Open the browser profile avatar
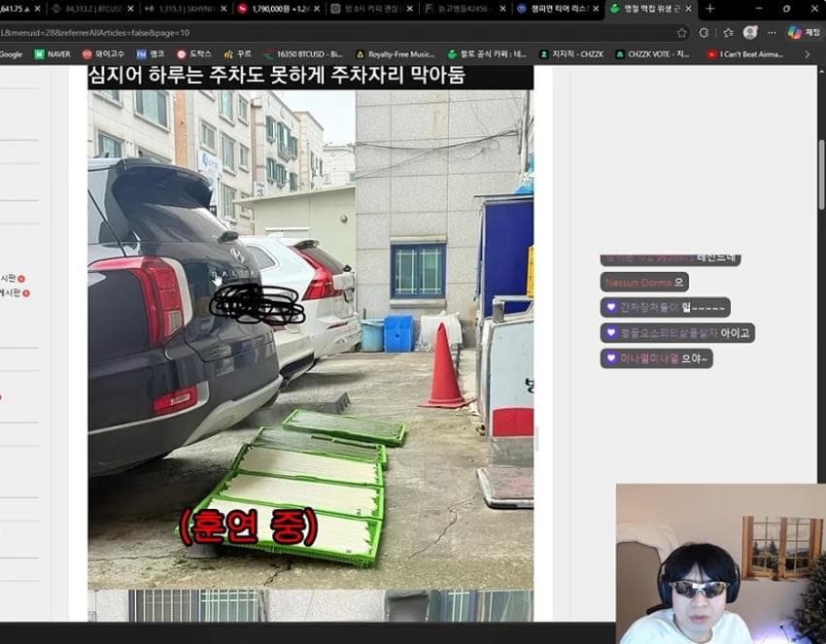This screenshot has width=826, height=644. coord(750,33)
